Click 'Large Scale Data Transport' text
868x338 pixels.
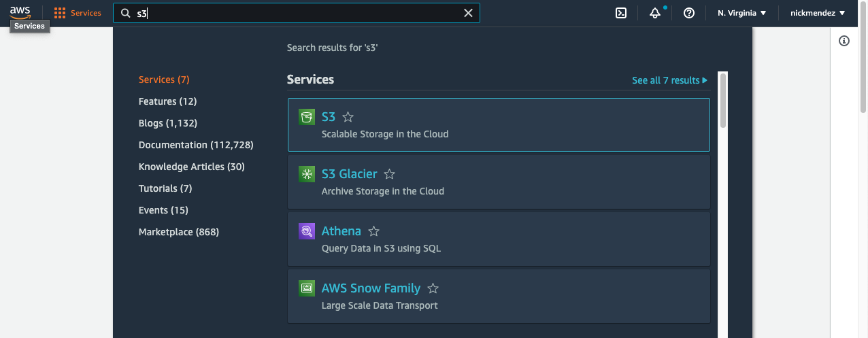tap(380, 305)
